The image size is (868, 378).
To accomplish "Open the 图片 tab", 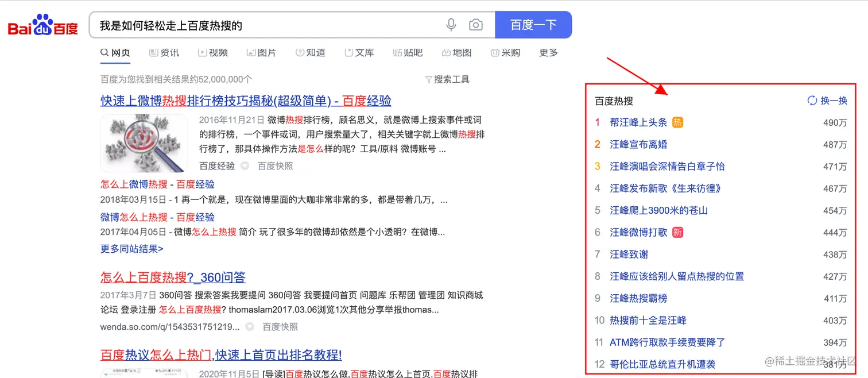I will (261, 53).
